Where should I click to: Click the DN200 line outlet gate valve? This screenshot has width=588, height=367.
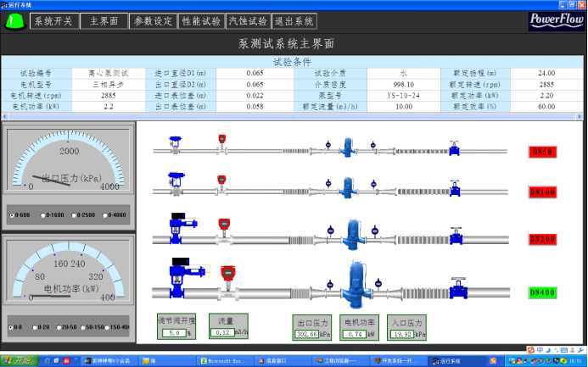click(x=456, y=236)
